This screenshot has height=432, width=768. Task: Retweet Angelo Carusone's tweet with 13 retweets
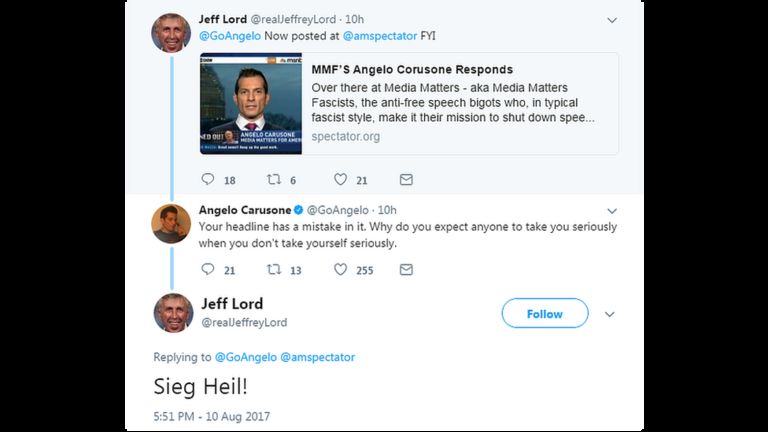[273, 269]
